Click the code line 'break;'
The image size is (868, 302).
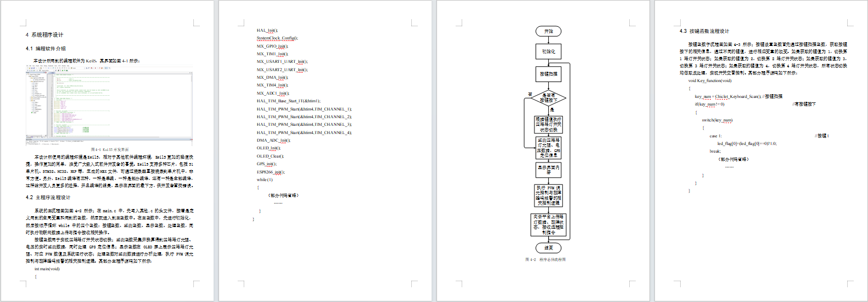point(715,152)
